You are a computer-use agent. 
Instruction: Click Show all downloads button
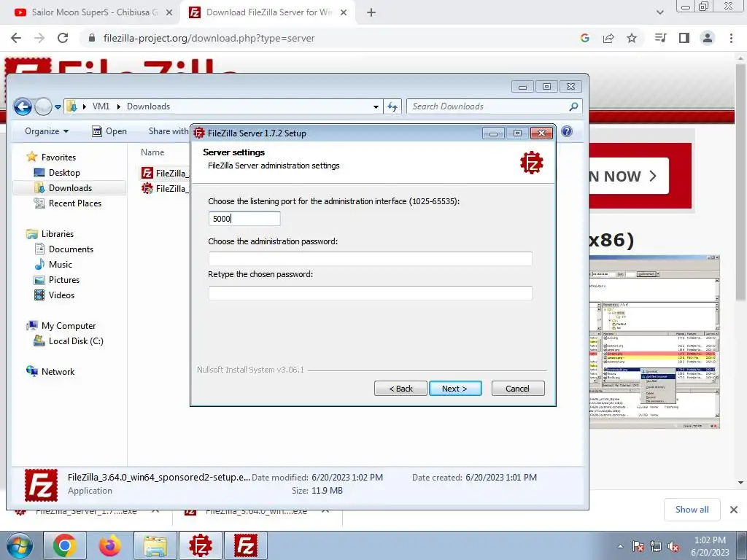[x=692, y=510]
